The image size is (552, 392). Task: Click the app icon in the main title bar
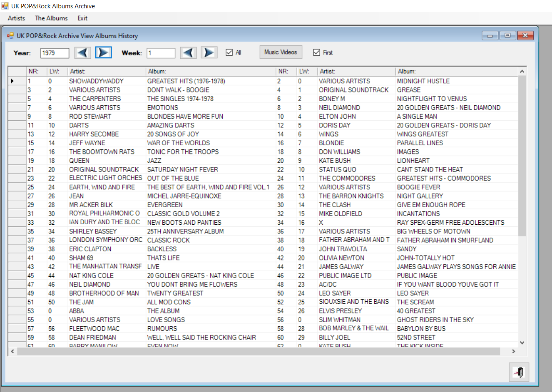(x=5, y=6)
